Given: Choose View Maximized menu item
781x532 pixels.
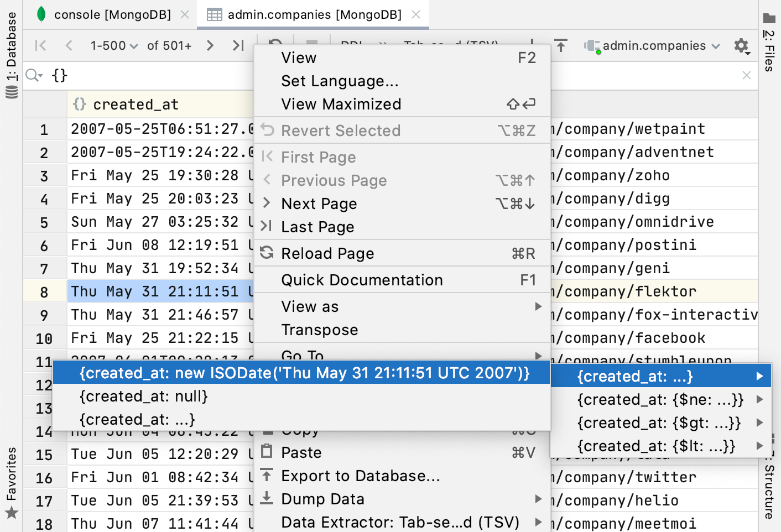Looking at the screenshot, I should click(x=402, y=104).
